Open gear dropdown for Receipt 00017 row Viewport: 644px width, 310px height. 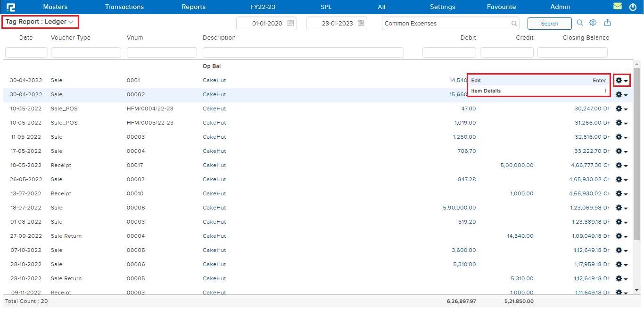click(x=621, y=166)
